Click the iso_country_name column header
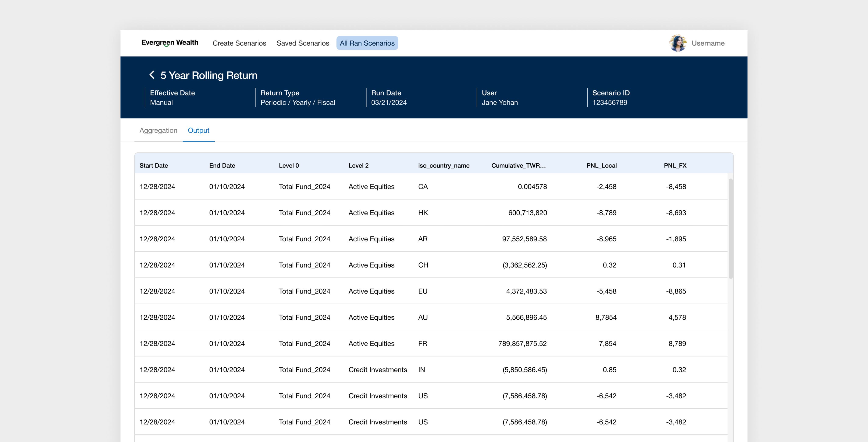The height and width of the screenshot is (442, 868). click(x=444, y=166)
